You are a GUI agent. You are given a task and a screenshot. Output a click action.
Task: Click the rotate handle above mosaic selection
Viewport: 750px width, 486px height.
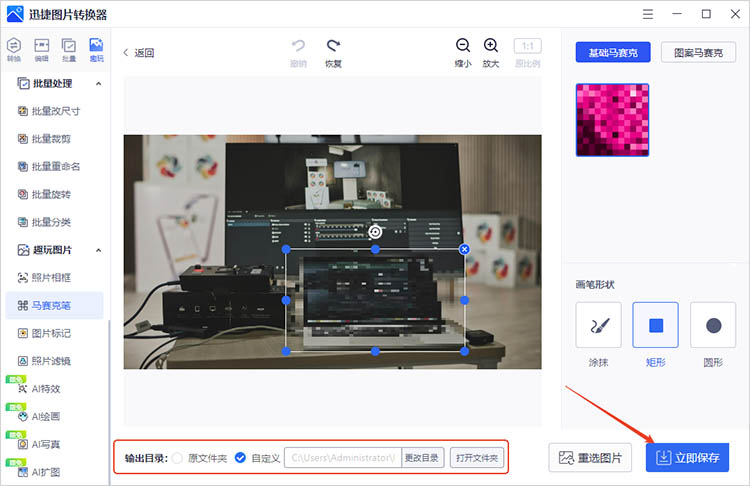pos(375,232)
